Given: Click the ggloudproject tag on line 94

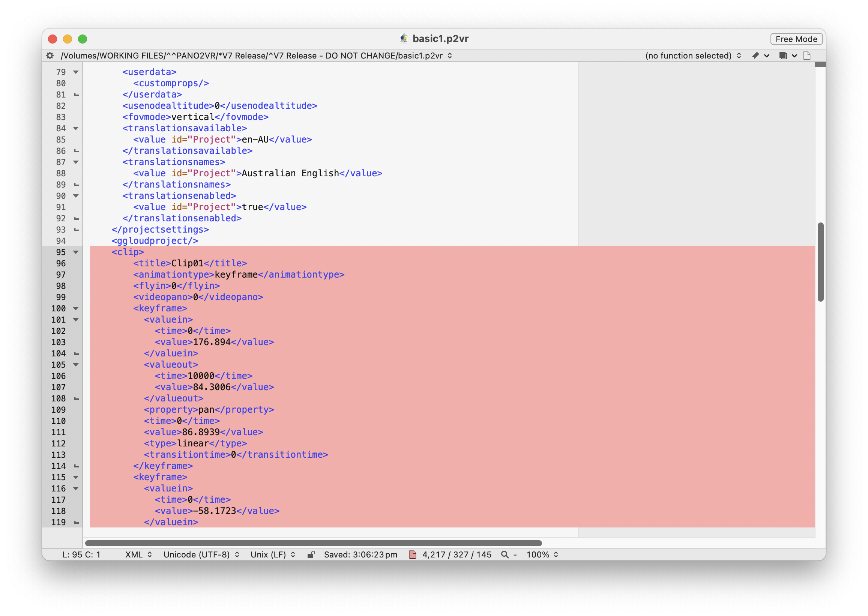Looking at the screenshot, I should tap(155, 241).
